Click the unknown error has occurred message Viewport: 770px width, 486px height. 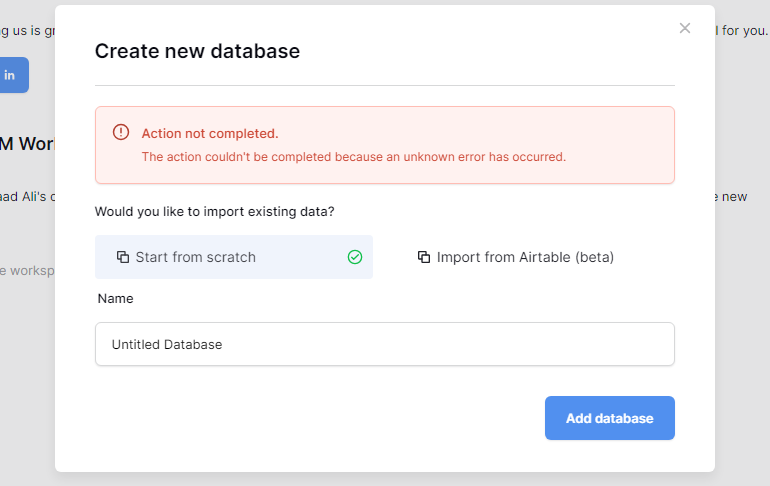pyautogui.click(x=354, y=157)
